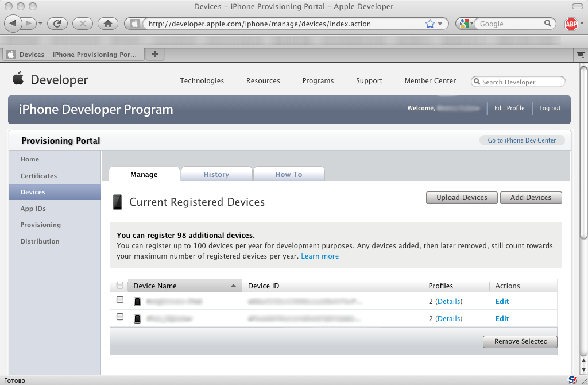Click the Search Developer field
The height and width of the screenshot is (385, 588).
518,82
